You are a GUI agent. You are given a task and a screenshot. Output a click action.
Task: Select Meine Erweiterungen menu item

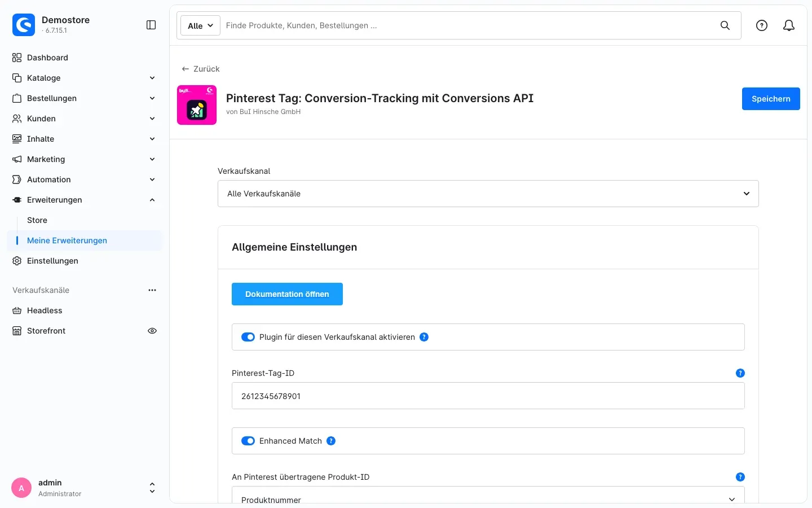[x=85, y=240]
